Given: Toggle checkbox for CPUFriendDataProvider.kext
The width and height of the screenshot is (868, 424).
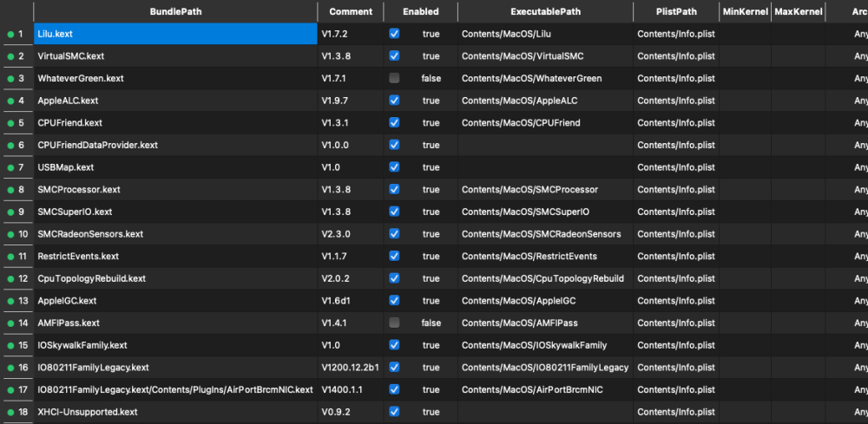Looking at the screenshot, I should [394, 145].
